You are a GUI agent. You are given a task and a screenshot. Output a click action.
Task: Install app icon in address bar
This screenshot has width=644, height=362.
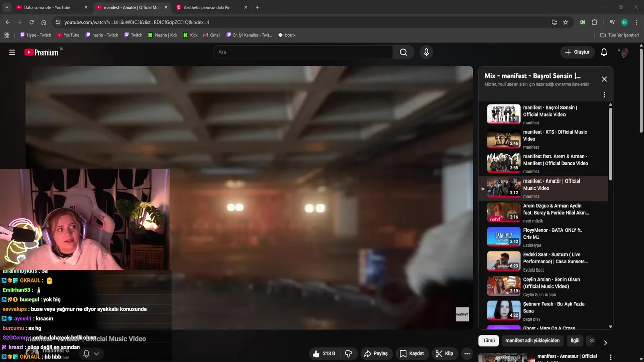(554, 22)
